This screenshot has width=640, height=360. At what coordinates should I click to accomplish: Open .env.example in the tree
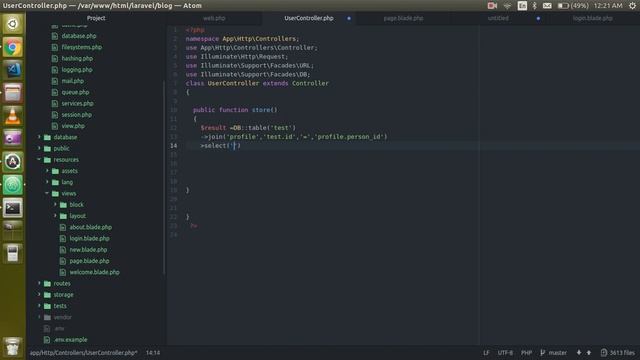point(71,340)
